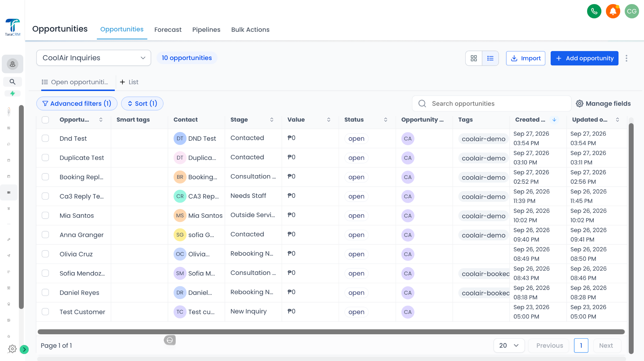Open the three-dot more options menu
Viewport: 644px width, 361px height.
(x=626, y=58)
